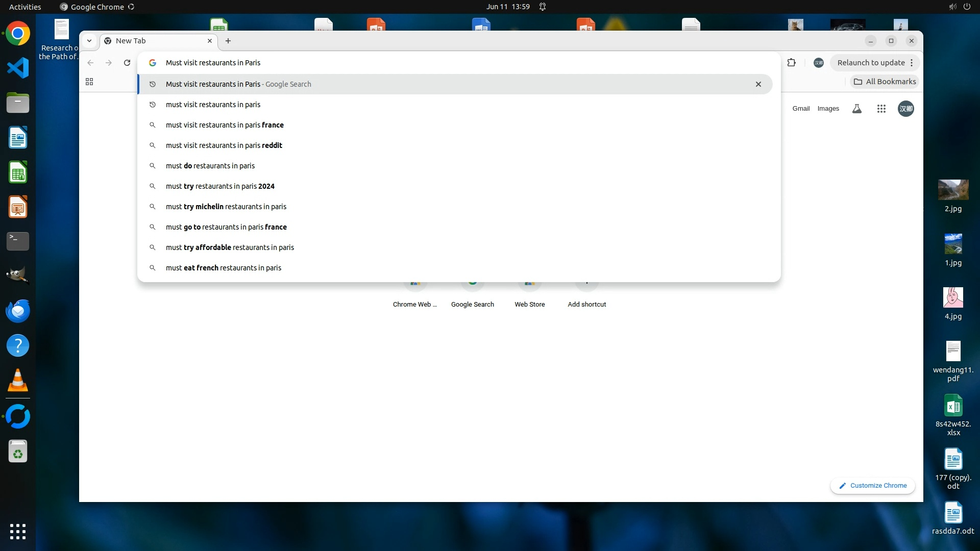Open Search Labs flask icon
Screen dimensions: 980x551
click(x=857, y=109)
